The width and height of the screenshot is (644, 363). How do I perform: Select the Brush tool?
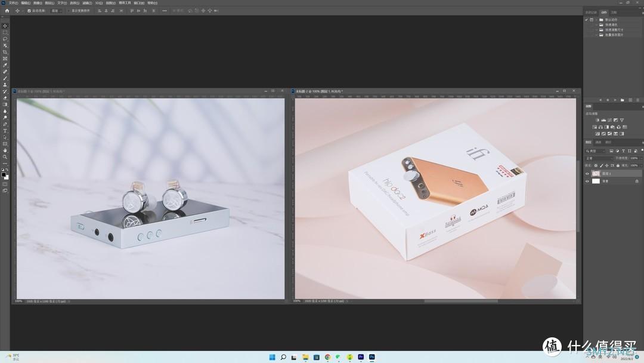click(5, 79)
